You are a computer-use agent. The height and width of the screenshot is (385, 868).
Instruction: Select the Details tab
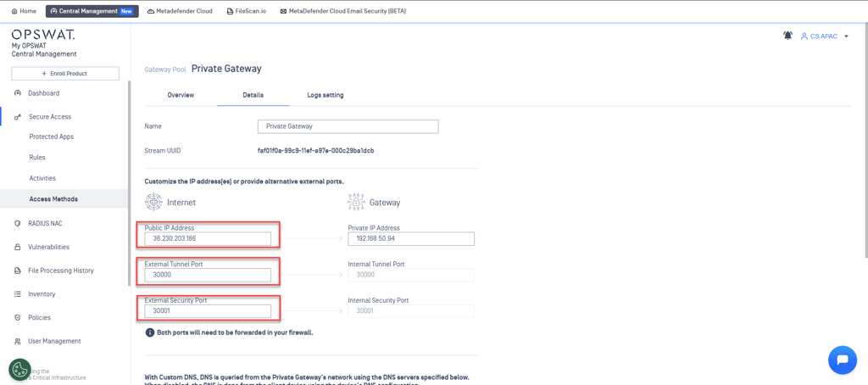[253, 95]
